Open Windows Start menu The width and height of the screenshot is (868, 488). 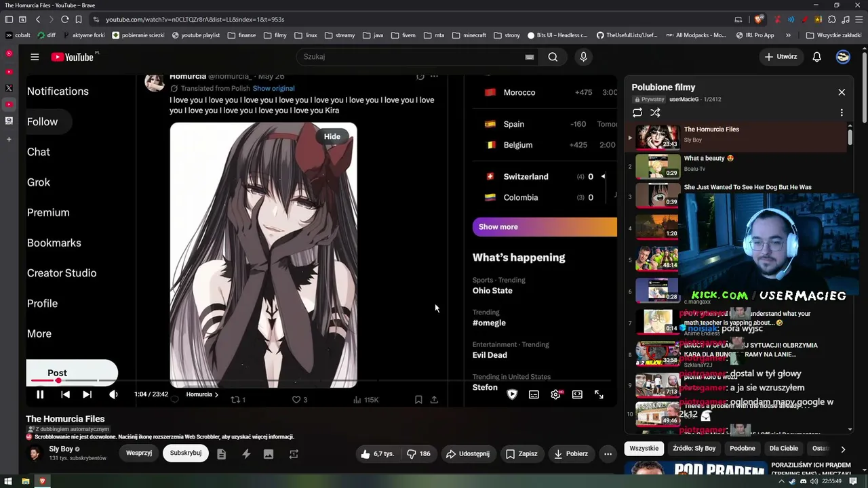9,481
